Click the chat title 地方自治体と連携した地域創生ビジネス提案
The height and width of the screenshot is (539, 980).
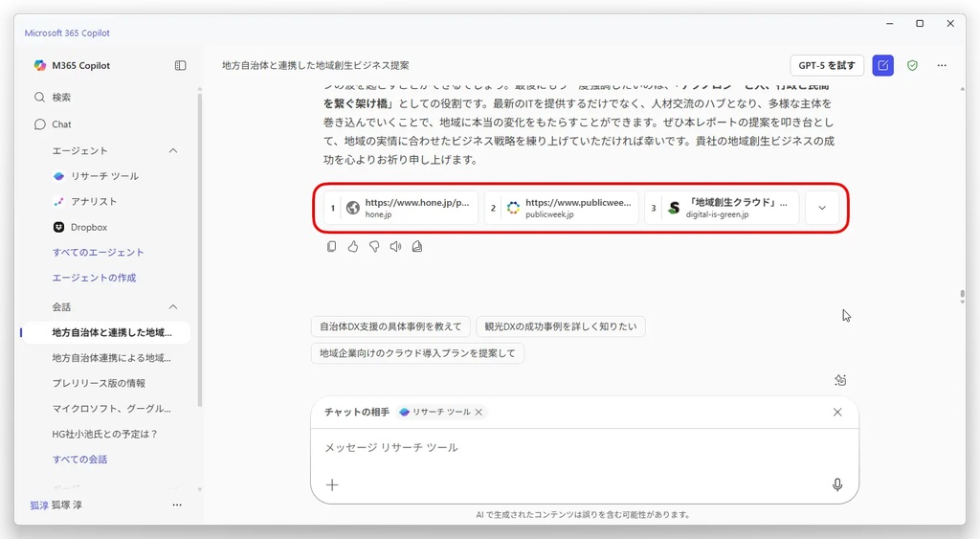pyautogui.click(x=316, y=66)
